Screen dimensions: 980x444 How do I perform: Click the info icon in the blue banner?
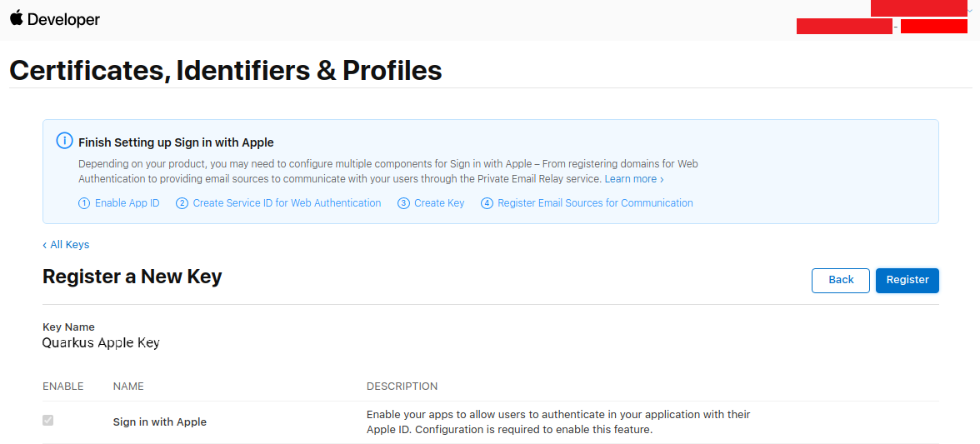coord(64,141)
